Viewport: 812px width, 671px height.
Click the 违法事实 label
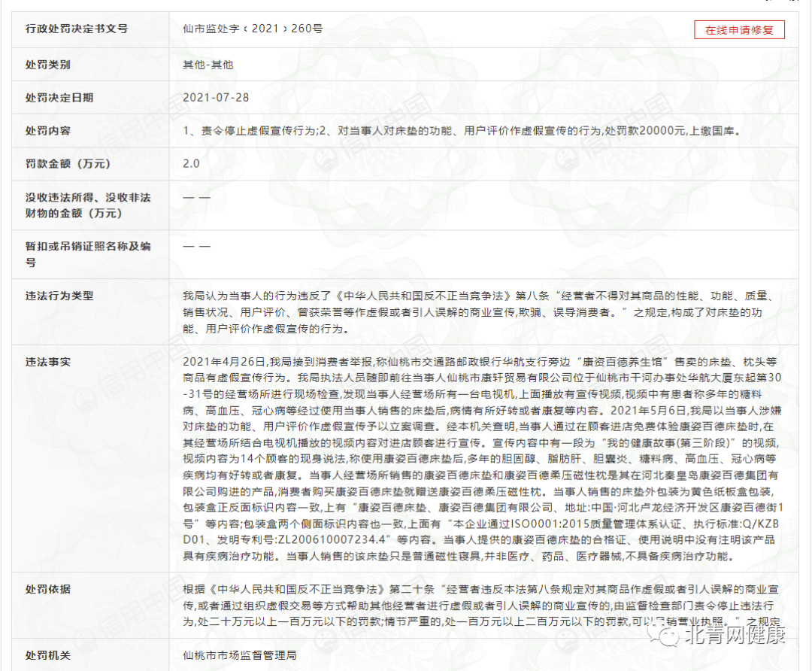tap(47, 362)
